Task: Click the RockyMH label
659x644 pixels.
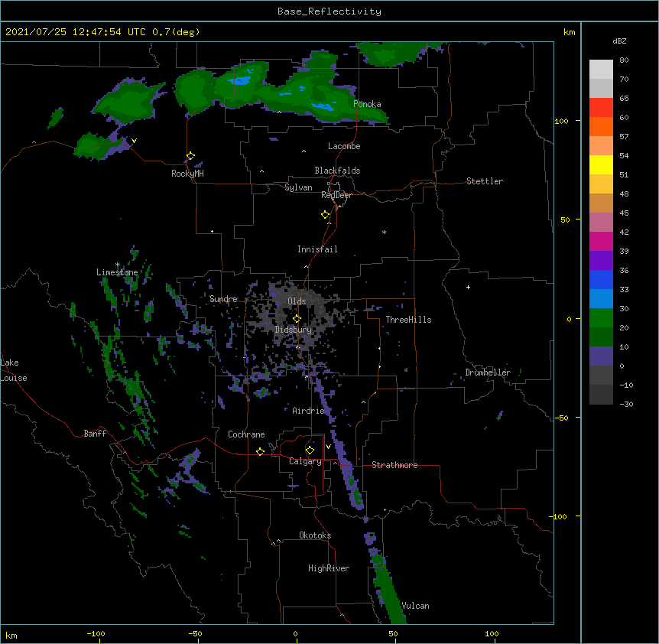Action: [187, 174]
